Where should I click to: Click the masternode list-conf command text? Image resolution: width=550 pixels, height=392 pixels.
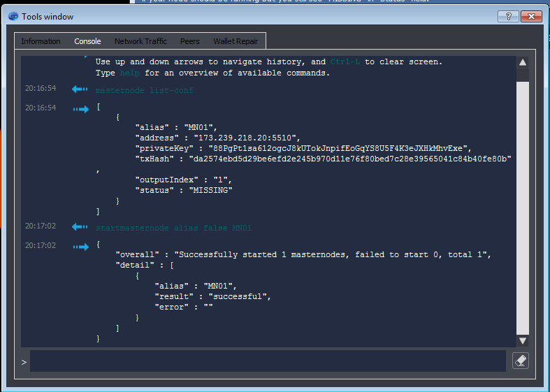[144, 90]
